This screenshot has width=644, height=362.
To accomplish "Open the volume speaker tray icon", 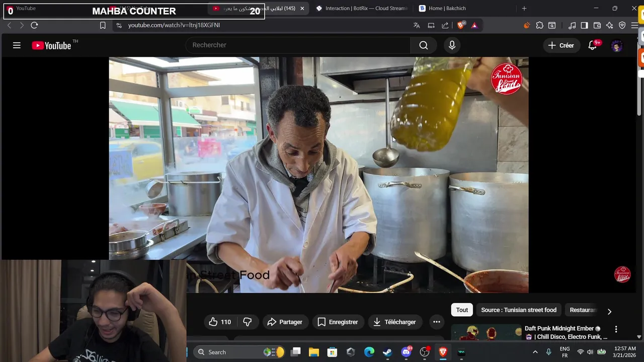I will point(590,352).
